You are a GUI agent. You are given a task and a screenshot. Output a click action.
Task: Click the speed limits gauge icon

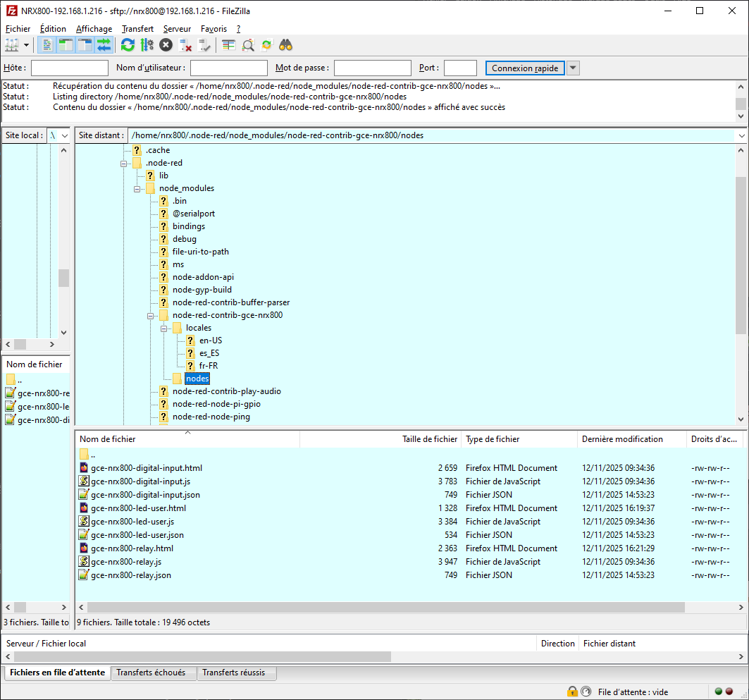(586, 692)
